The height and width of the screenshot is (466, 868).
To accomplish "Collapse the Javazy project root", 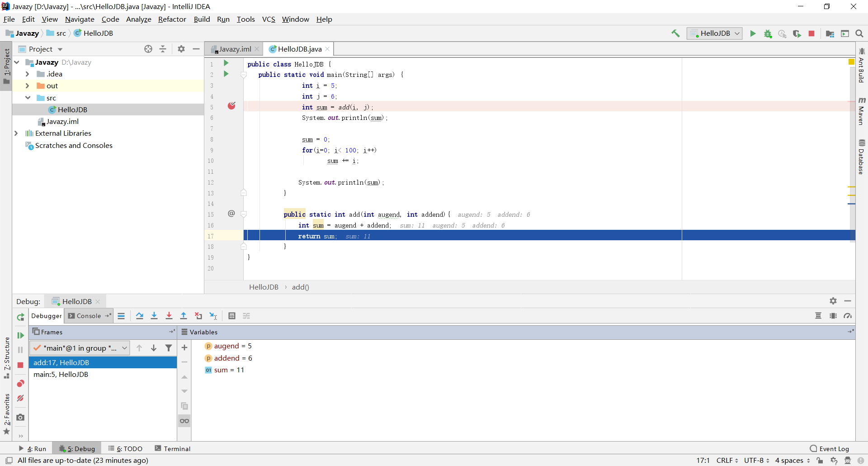I will pos(16,62).
